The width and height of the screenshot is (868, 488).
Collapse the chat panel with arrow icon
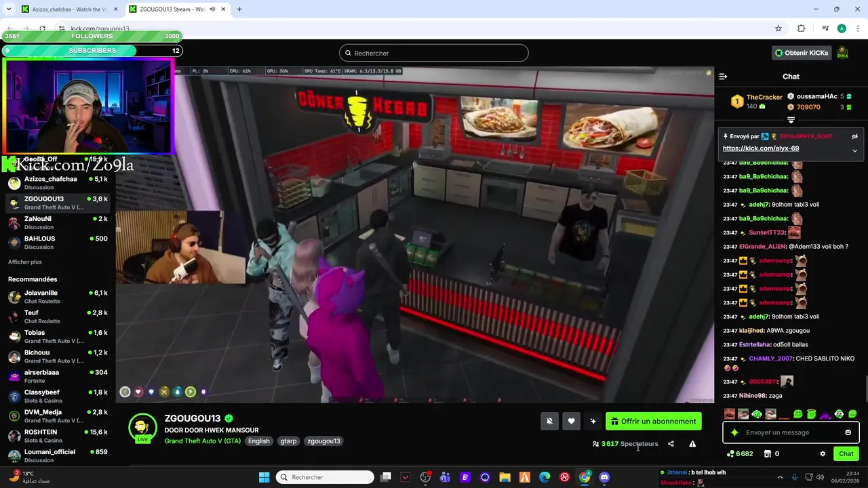(723, 77)
